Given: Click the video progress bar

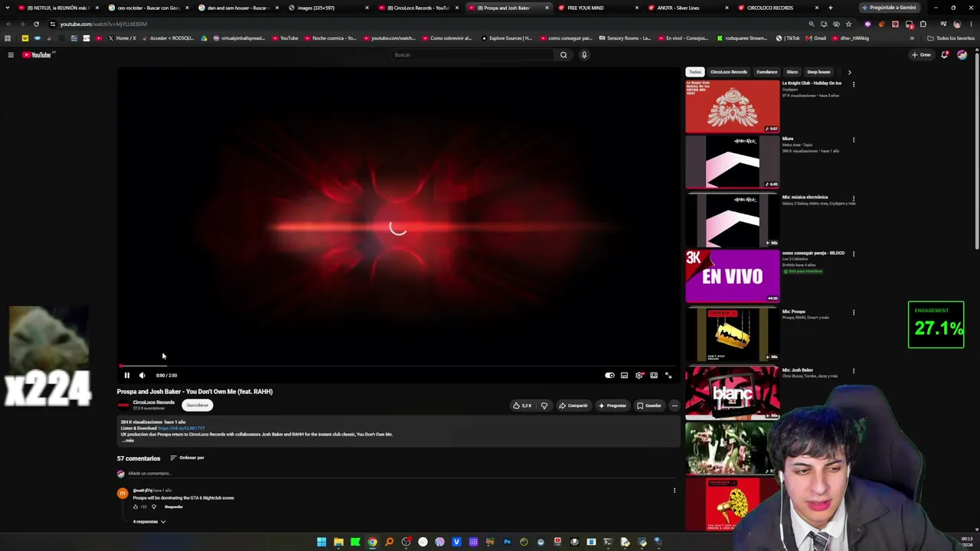Looking at the screenshot, I should coord(397,366).
